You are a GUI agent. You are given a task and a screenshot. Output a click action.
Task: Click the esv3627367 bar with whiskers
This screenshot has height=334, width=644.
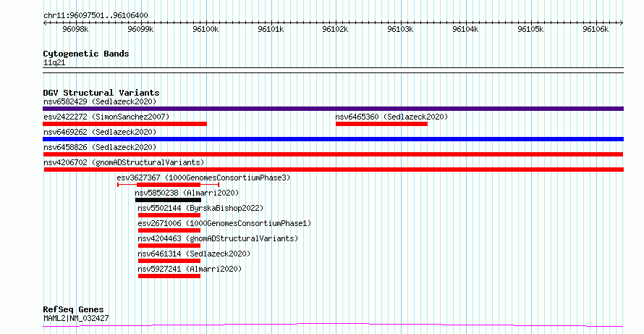point(169,185)
